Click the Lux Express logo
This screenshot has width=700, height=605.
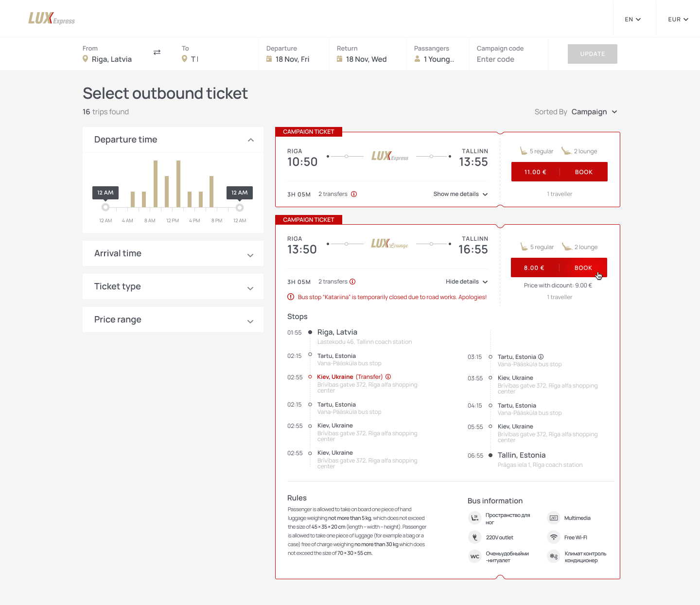tap(52, 18)
